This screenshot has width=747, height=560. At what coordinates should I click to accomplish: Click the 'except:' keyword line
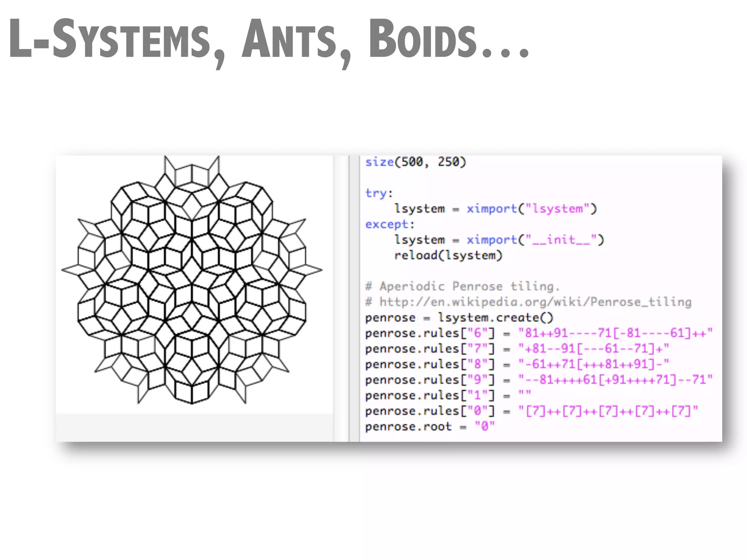(x=390, y=224)
